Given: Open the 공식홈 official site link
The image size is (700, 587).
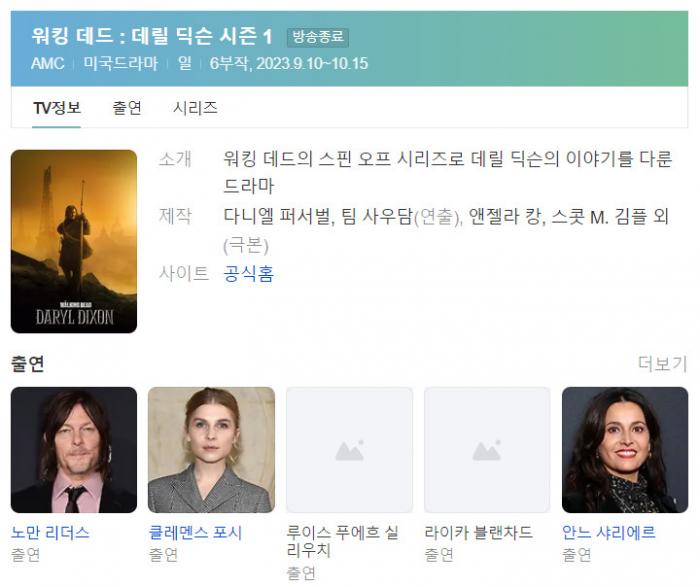Looking at the screenshot, I should 248,273.
